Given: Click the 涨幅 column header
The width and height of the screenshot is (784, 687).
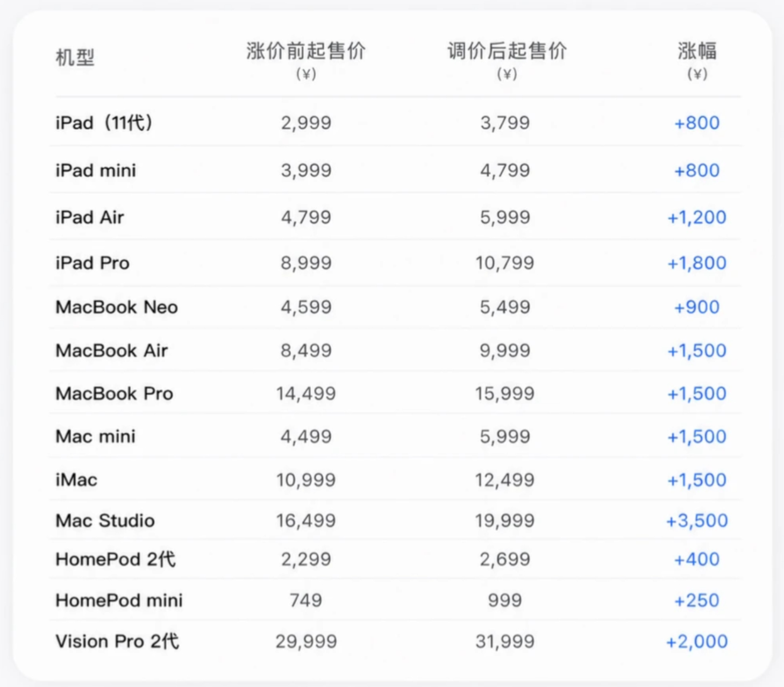Looking at the screenshot, I should [x=697, y=52].
